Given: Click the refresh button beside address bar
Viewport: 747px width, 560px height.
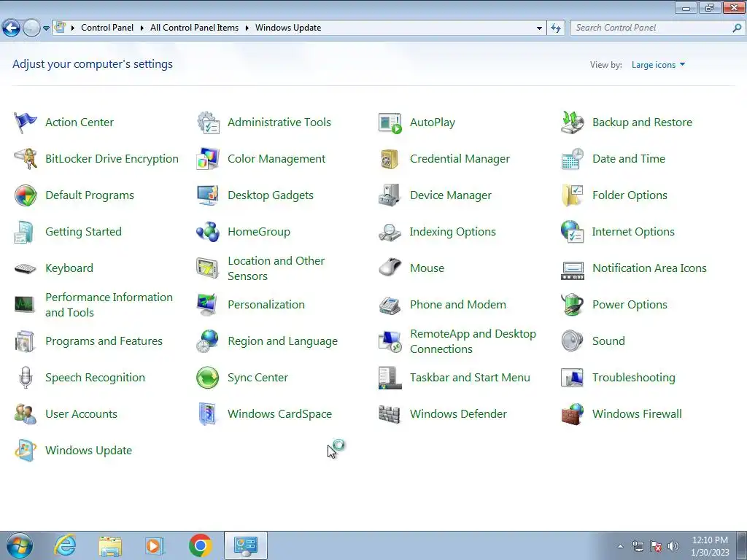Looking at the screenshot, I should click(x=556, y=28).
